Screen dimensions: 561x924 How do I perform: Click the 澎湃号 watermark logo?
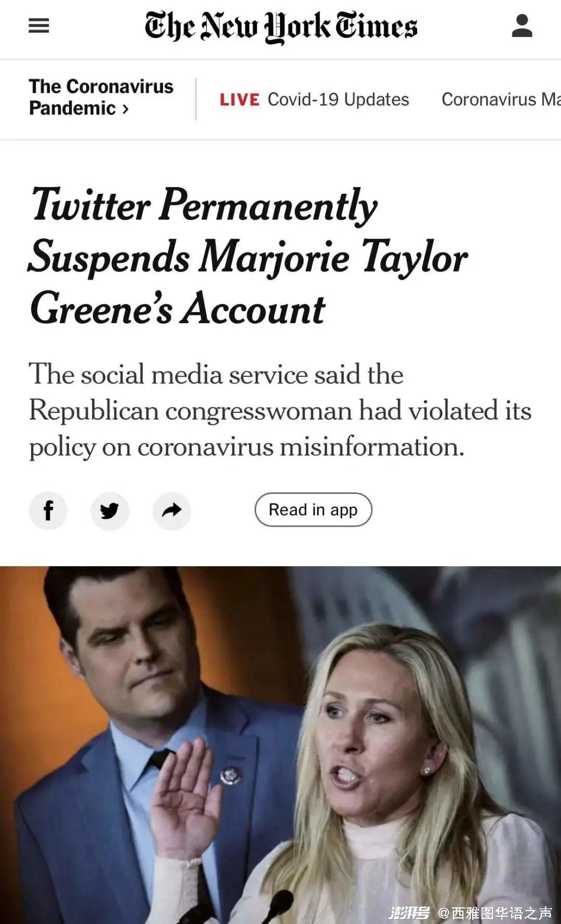409,913
